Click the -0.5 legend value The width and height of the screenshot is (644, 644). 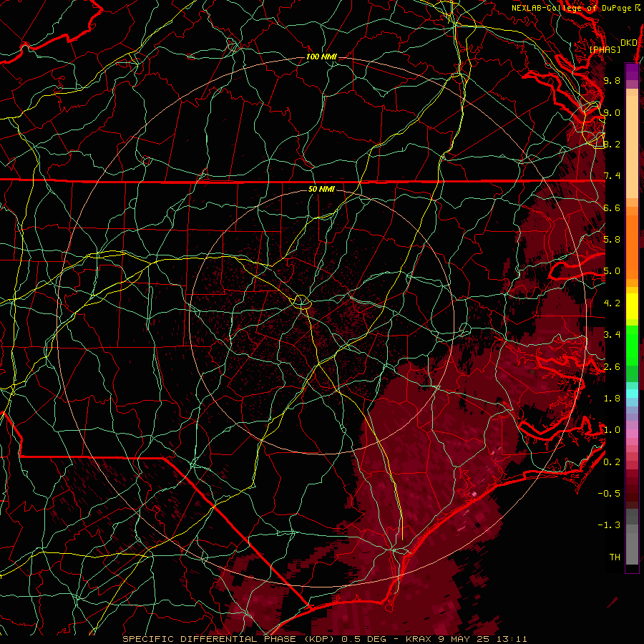pyautogui.click(x=609, y=494)
